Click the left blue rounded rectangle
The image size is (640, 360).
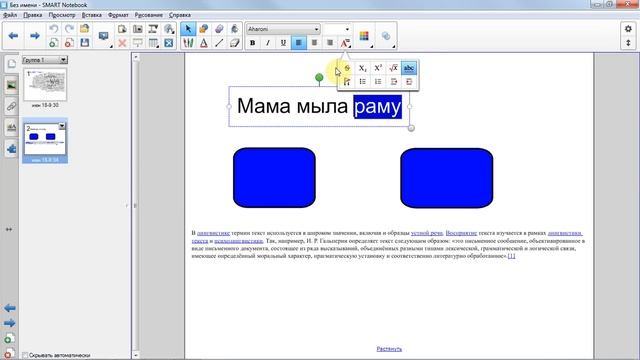[274, 178]
